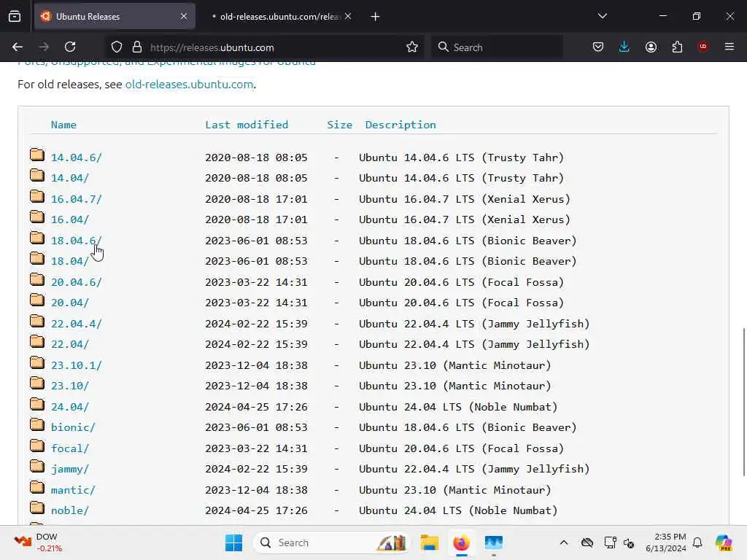Click the OneDrive cloud tray icon
Screen dimensions: 747x560
coord(587,542)
